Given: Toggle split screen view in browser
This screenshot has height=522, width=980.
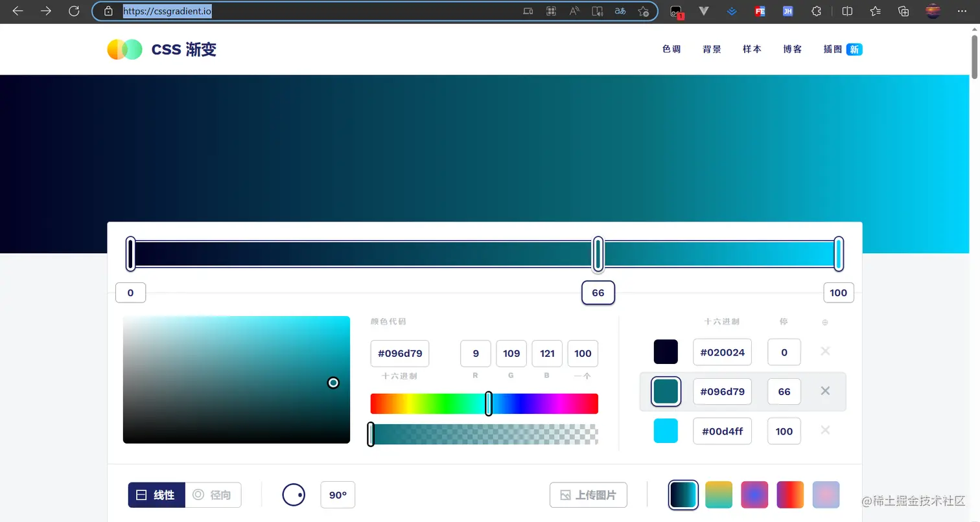Looking at the screenshot, I should [847, 11].
